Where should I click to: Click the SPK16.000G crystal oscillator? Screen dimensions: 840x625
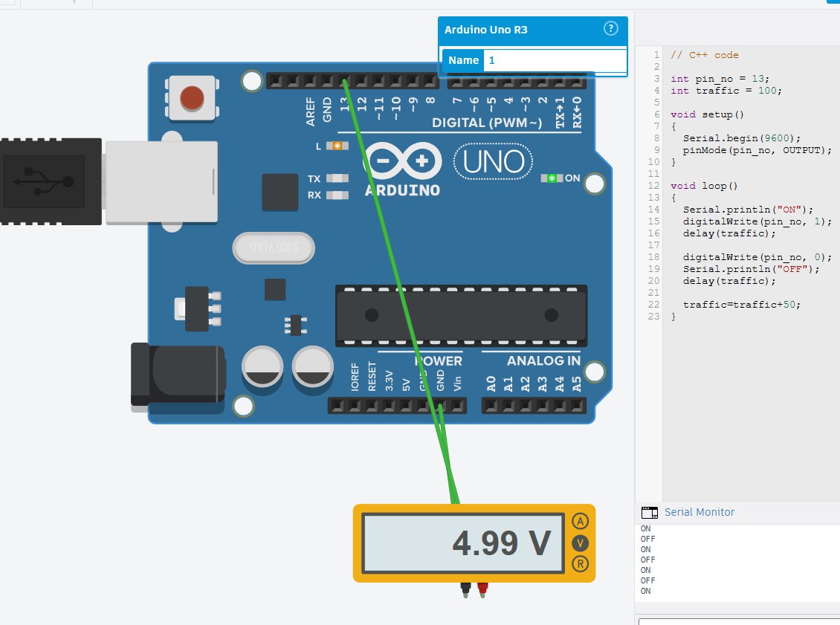pos(274,248)
